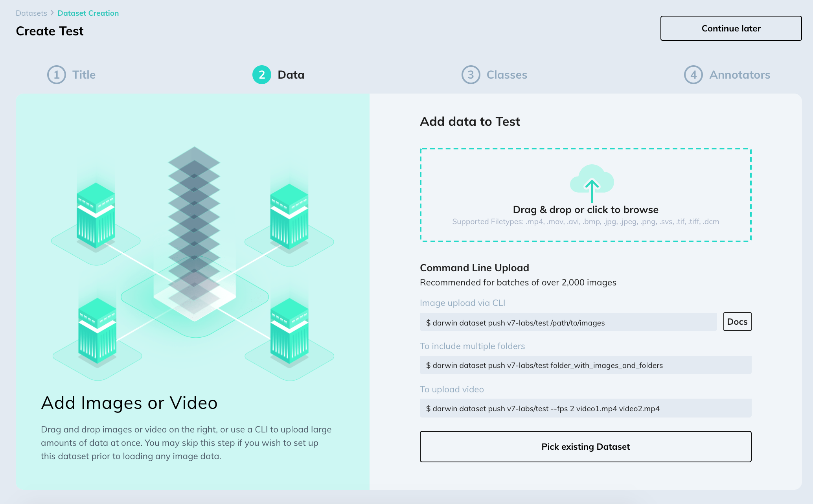Go to the Annotators step

[739, 75]
